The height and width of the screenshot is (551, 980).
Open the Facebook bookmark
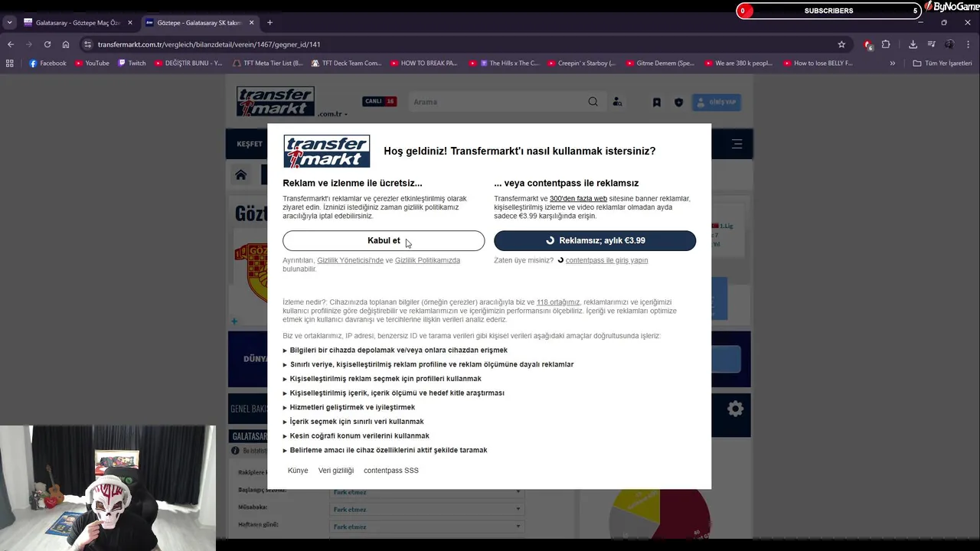(x=47, y=64)
